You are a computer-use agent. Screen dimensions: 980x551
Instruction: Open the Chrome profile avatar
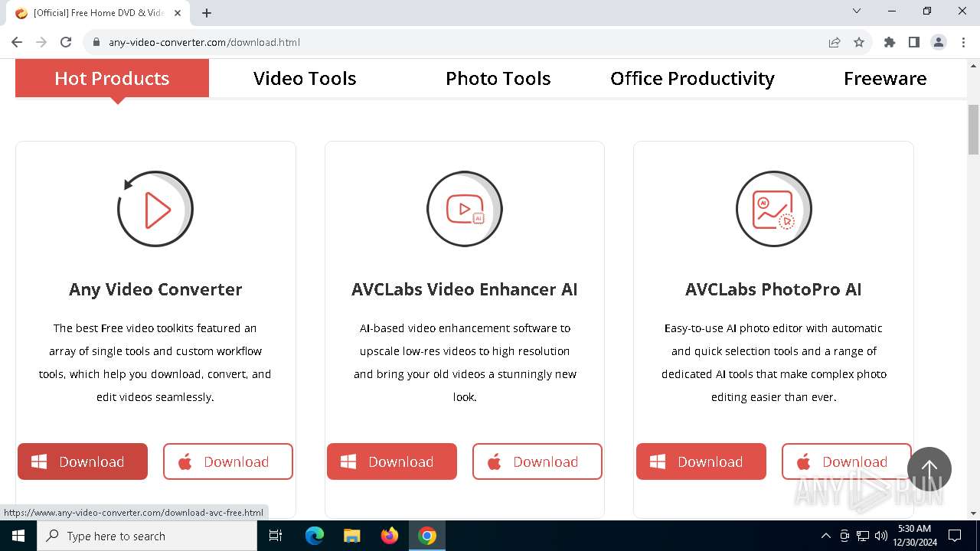(939, 42)
